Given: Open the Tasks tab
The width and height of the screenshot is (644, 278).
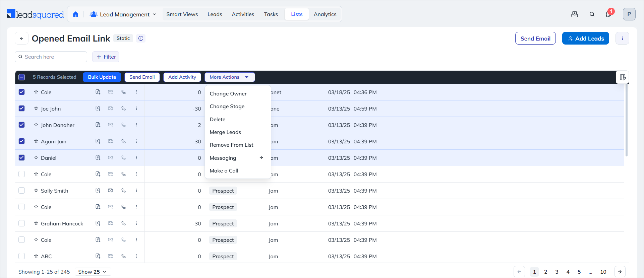Looking at the screenshot, I should [x=271, y=14].
